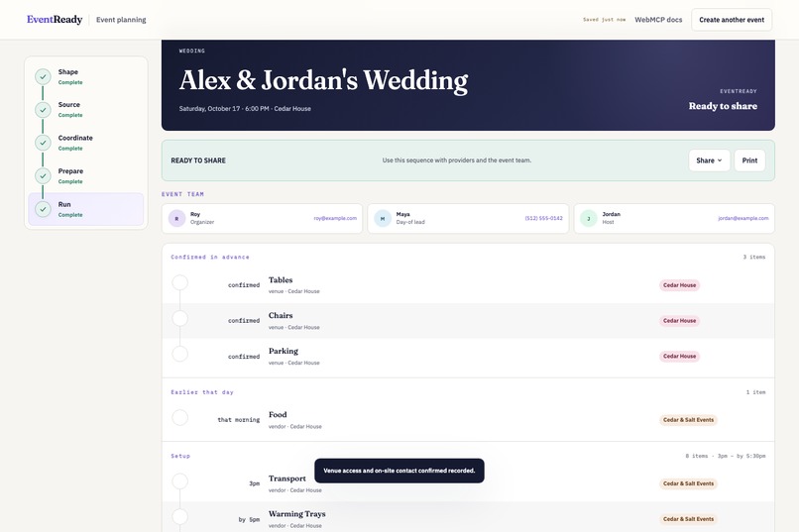This screenshot has height=532, width=799.
Task: Click the Parking item title
Action: [x=284, y=352]
